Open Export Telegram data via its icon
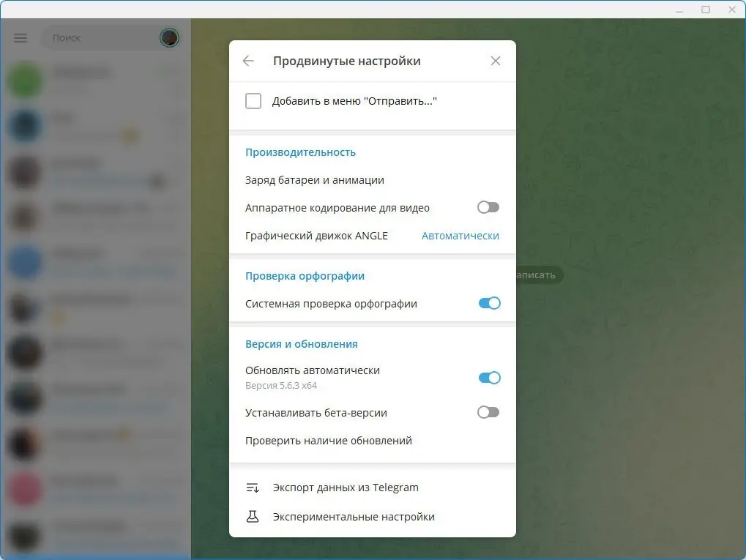The width and height of the screenshot is (746, 560). pyautogui.click(x=253, y=487)
